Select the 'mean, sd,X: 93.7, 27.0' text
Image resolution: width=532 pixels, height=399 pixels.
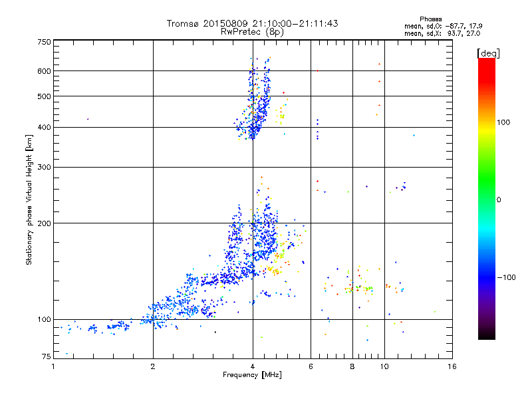(442, 33)
